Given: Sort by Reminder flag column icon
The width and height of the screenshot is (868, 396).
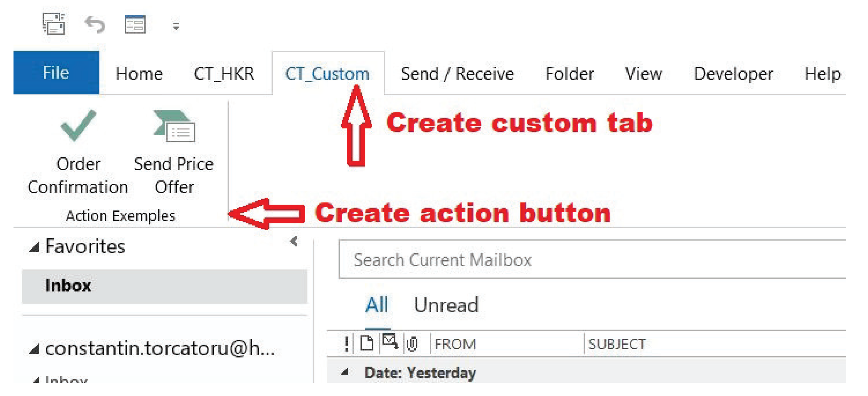Looking at the screenshot, I should click(390, 343).
